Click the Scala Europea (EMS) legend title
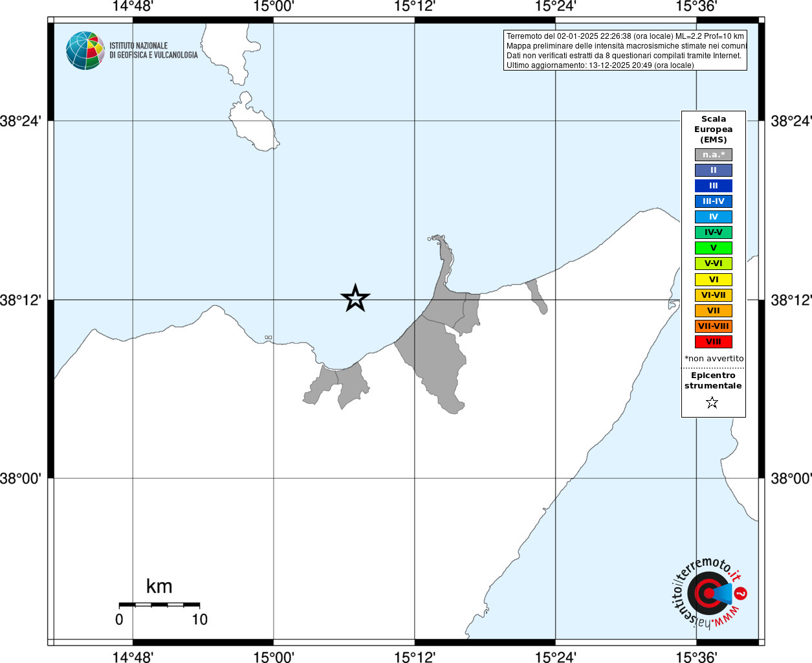The height and width of the screenshot is (663, 812). 714,129
